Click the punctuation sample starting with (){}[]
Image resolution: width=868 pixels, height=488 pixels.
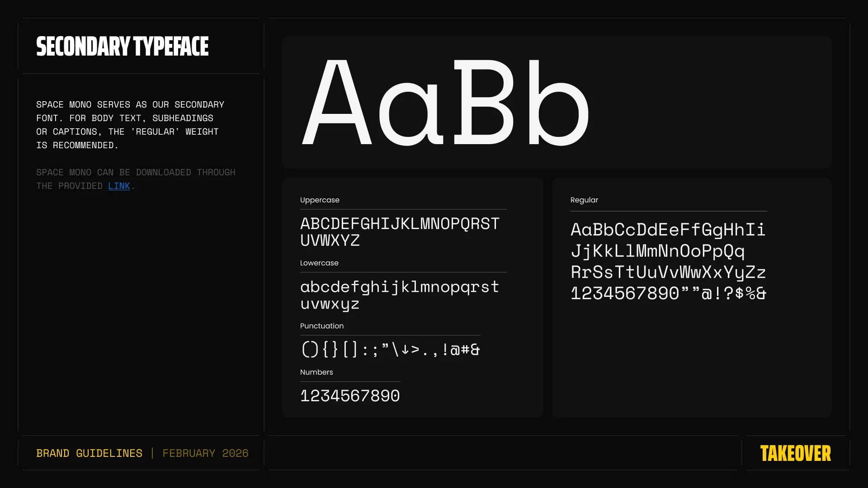point(391,349)
